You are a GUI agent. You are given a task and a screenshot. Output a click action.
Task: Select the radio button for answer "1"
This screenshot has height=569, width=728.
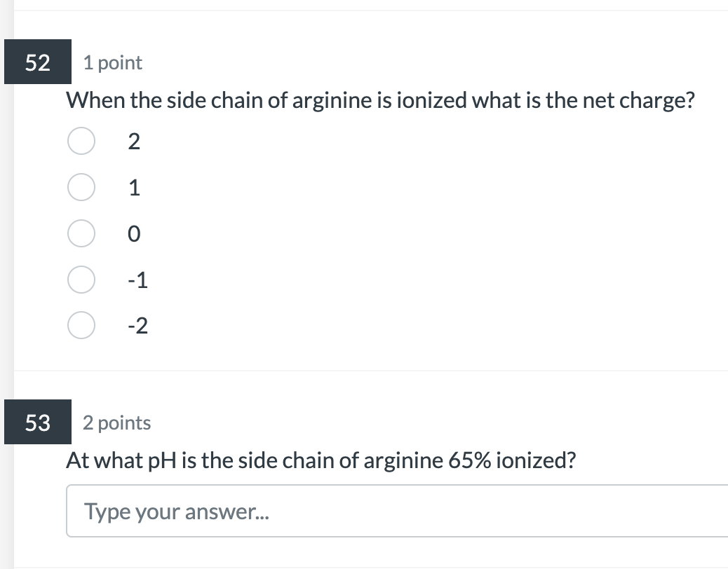[81, 186]
